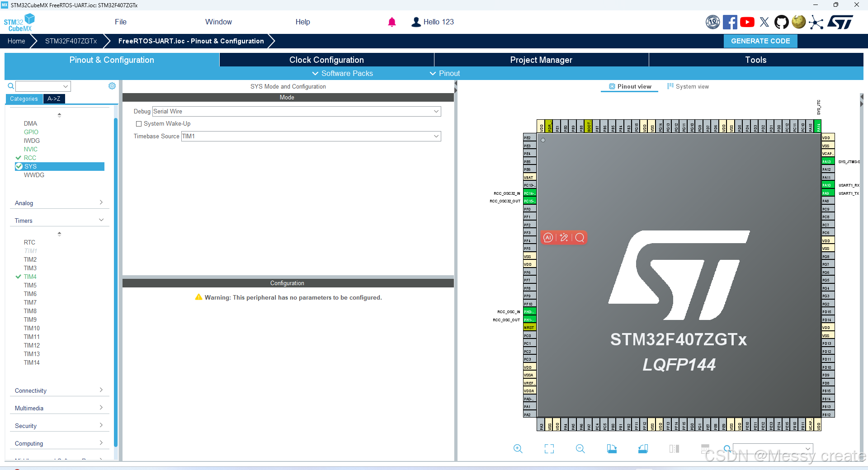Rotate the chip clockwise icon
This screenshot has width=868, height=470.
pos(612,449)
